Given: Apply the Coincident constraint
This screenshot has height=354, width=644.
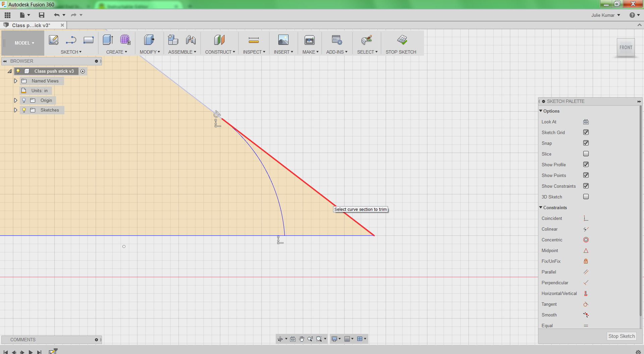Looking at the screenshot, I should pos(586,219).
